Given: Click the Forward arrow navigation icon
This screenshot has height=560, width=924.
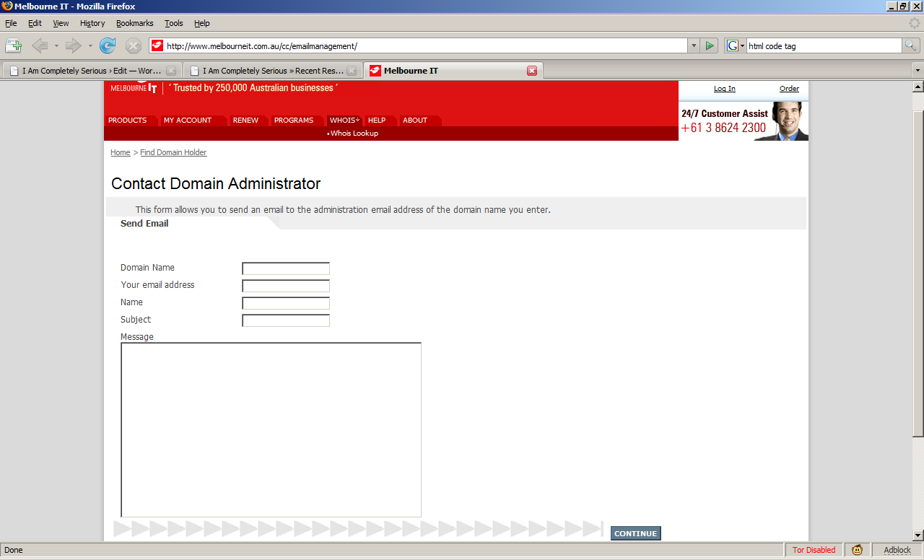Looking at the screenshot, I should pyautogui.click(x=73, y=46).
